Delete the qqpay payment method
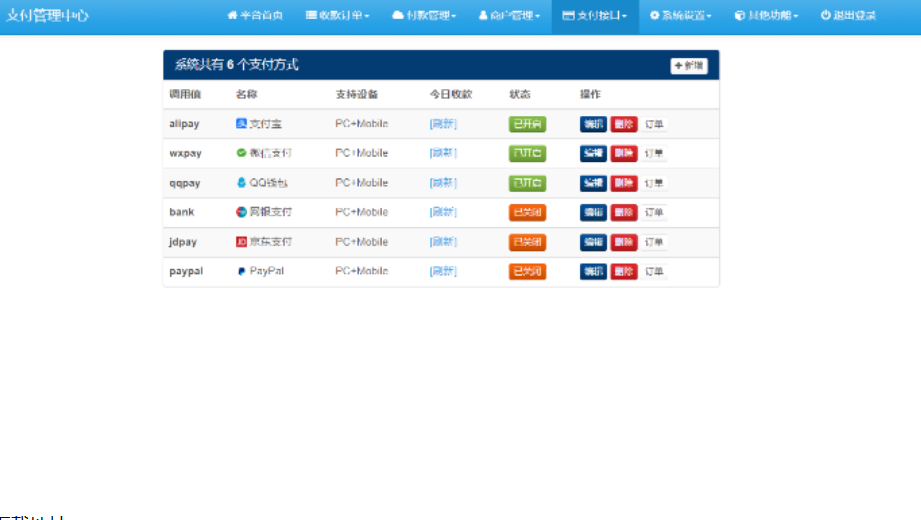This screenshot has width=921, height=520. click(x=624, y=183)
